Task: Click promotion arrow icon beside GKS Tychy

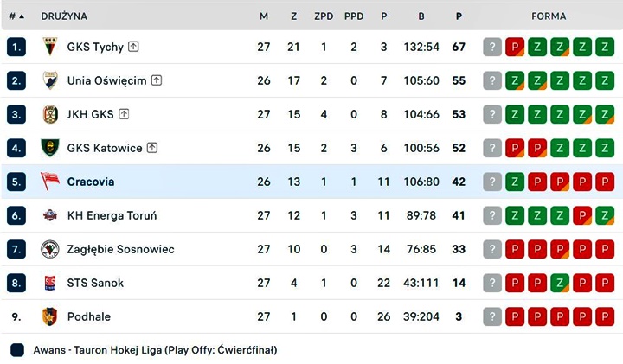Action: click(x=133, y=47)
